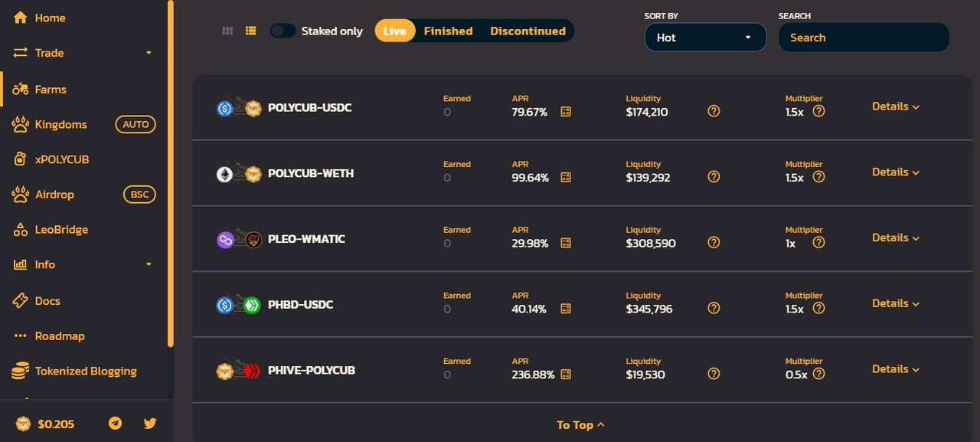Click the $308,590 liquidity value
This screenshot has height=442, width=980.
[651, 244]
